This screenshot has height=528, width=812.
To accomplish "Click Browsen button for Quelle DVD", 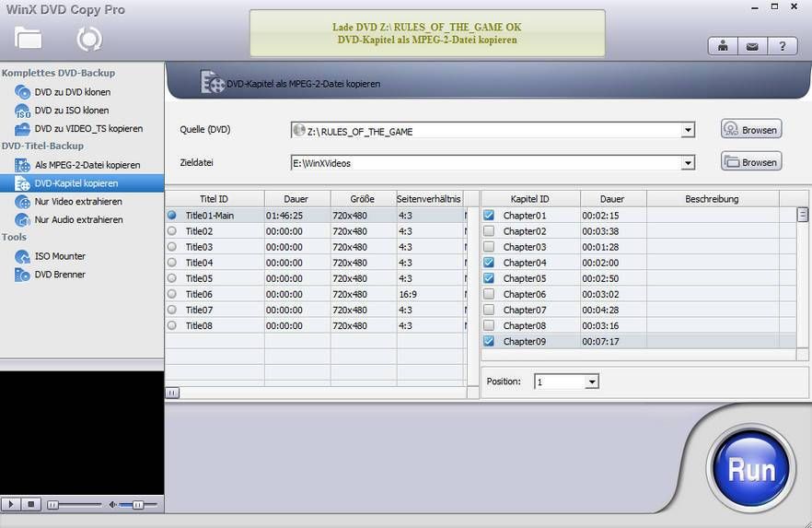I will point(751,129).
